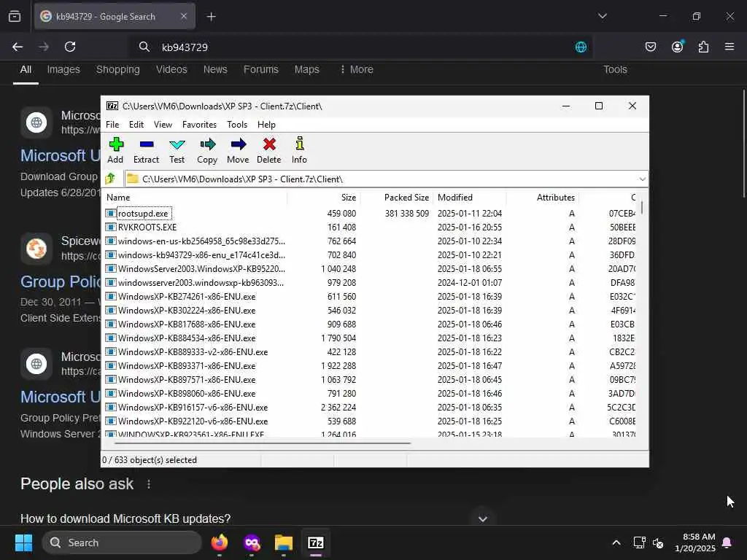Open a new Firefox tab
This screenshot has height=560, width=747.
click(211, 17)
